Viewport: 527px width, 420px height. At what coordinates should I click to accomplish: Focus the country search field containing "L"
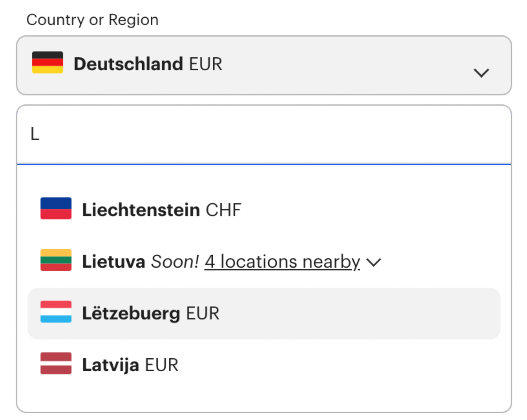click(x=263, y=135)
